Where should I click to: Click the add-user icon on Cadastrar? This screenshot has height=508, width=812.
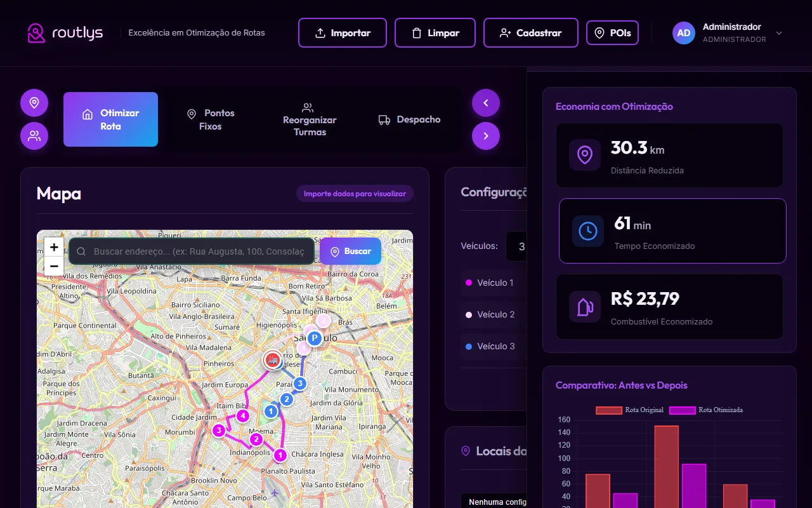pos(506,33)
